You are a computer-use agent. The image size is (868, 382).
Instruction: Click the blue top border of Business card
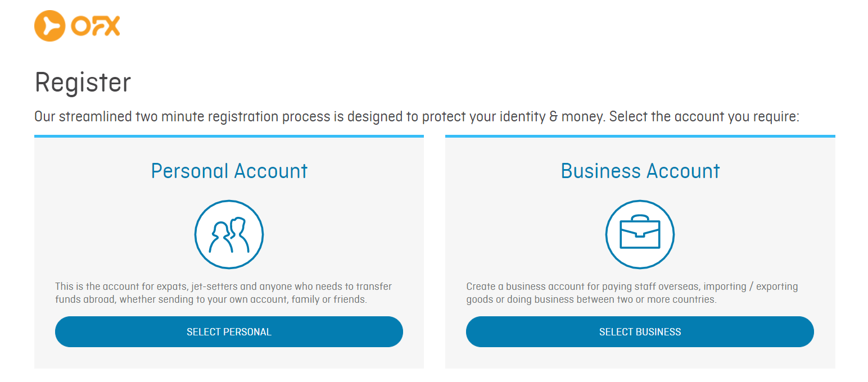pyautogui.click(x=640, y=136)
